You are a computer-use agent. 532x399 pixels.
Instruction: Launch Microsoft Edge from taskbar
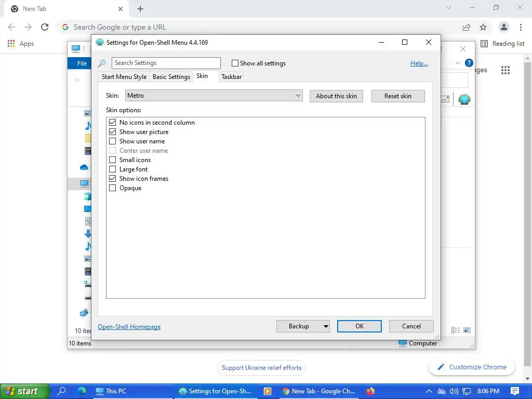82,391
